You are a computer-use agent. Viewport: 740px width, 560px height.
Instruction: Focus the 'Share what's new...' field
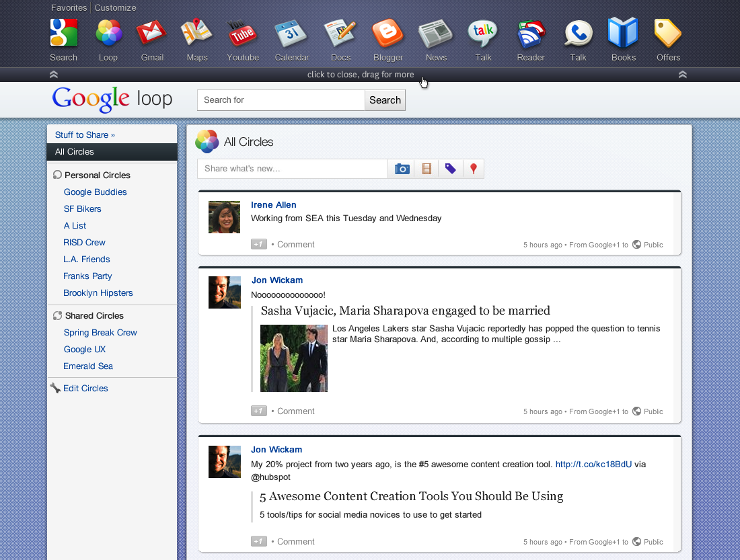293,169
